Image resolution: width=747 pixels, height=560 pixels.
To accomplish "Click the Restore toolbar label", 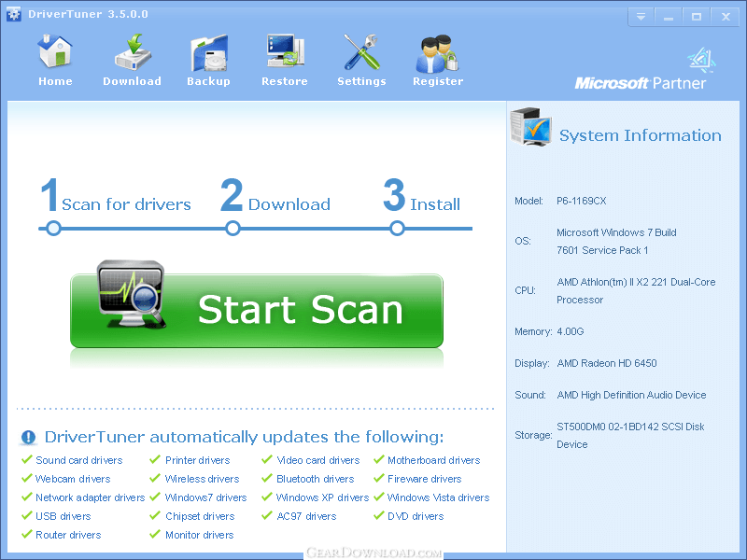I will click(285, 81).
